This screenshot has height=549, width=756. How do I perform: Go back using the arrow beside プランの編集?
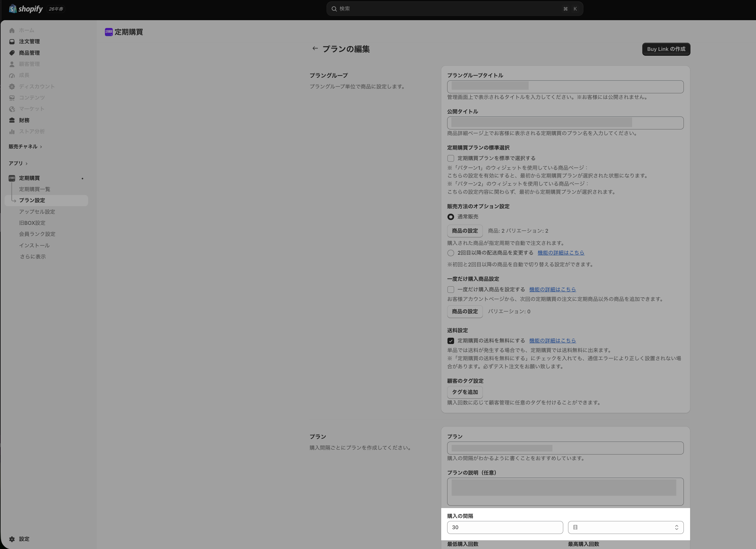(x=315, y=49)
